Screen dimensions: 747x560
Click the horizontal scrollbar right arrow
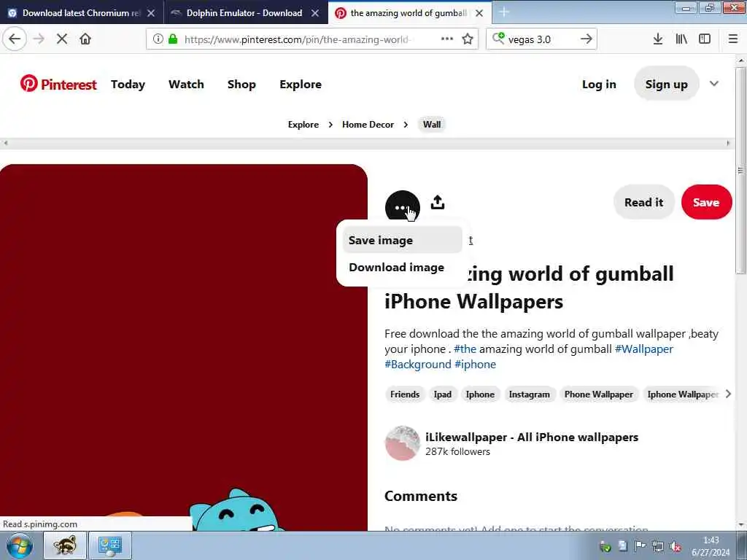(728, 143)
